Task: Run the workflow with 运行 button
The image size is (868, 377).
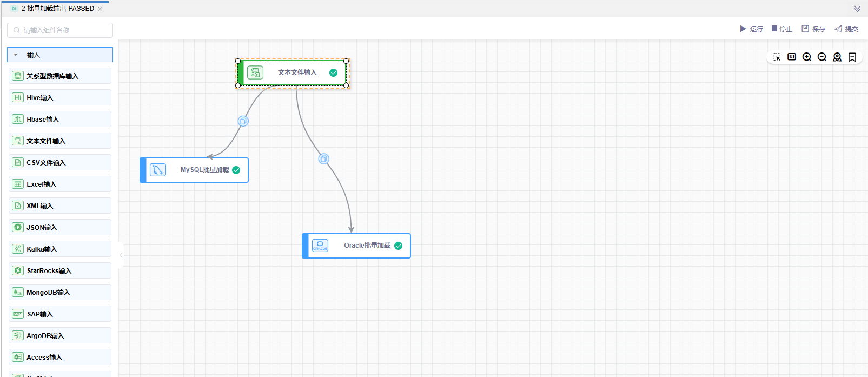Action: (751, 29)
